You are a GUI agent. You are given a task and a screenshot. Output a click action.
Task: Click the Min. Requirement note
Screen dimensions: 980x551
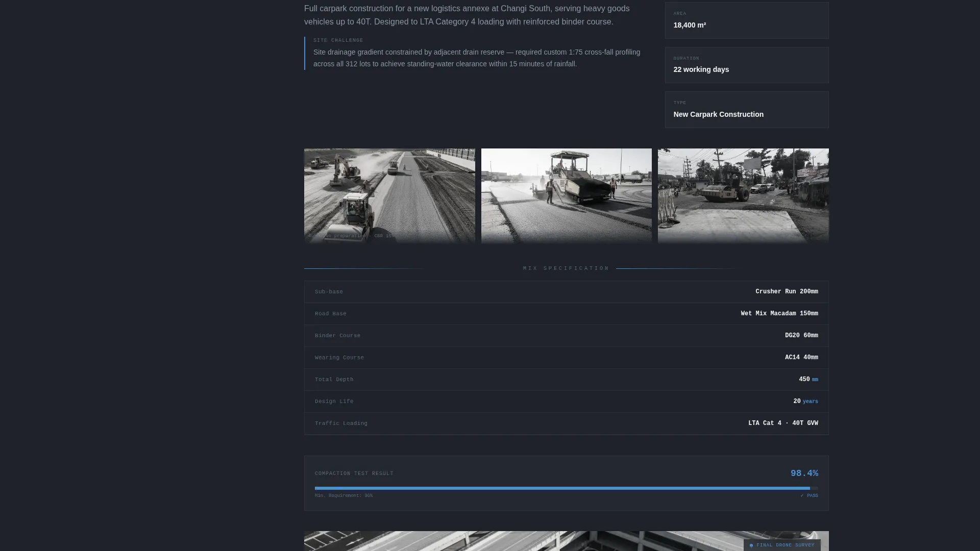pos(344,495)
